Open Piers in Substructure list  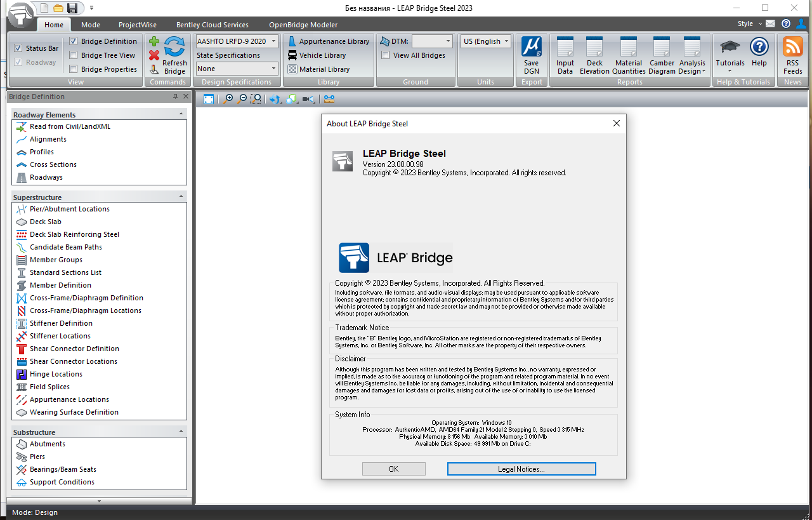tap(37, 457)
